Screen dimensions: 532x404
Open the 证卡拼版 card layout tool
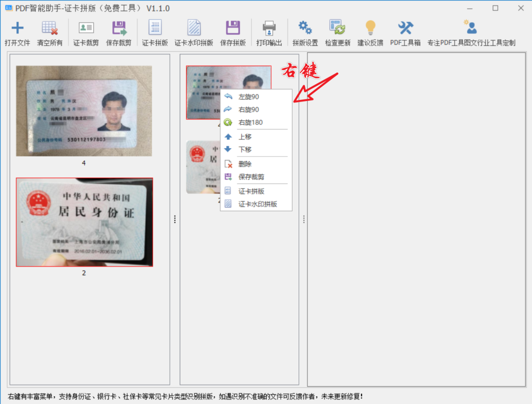pyautogui.click(x=155, y=29)
